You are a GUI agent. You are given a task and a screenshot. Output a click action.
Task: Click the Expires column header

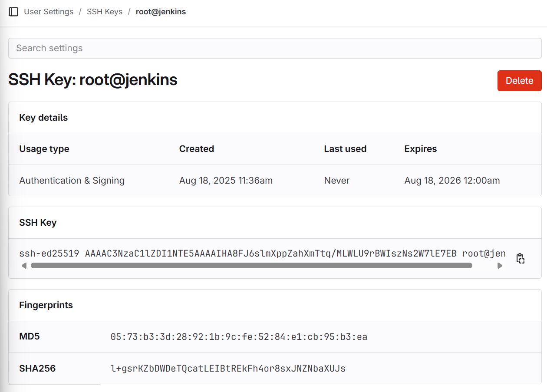tap(421, 149)
